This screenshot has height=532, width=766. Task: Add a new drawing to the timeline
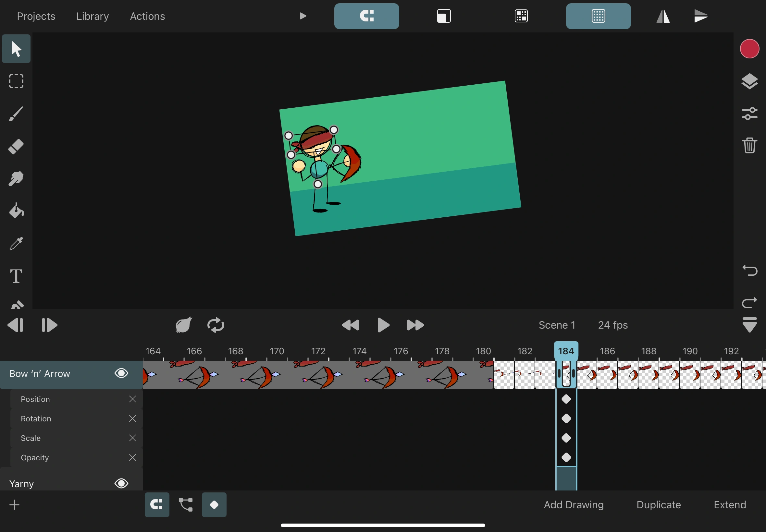coord(573,504)
